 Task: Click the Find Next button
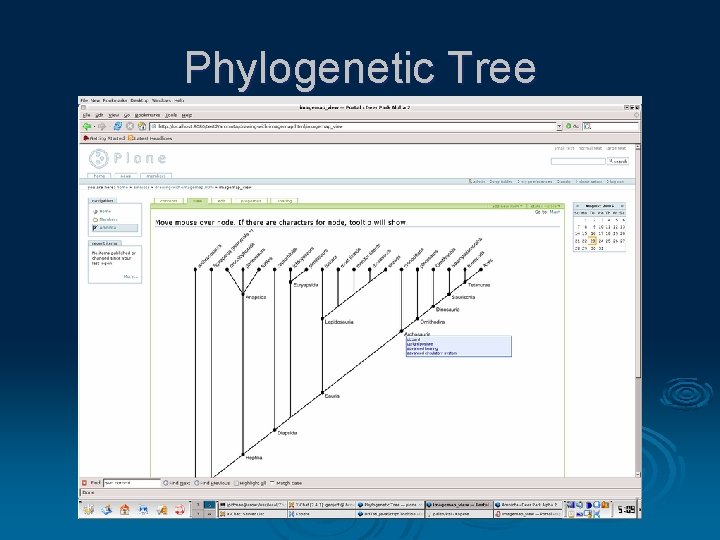point(177,483)
